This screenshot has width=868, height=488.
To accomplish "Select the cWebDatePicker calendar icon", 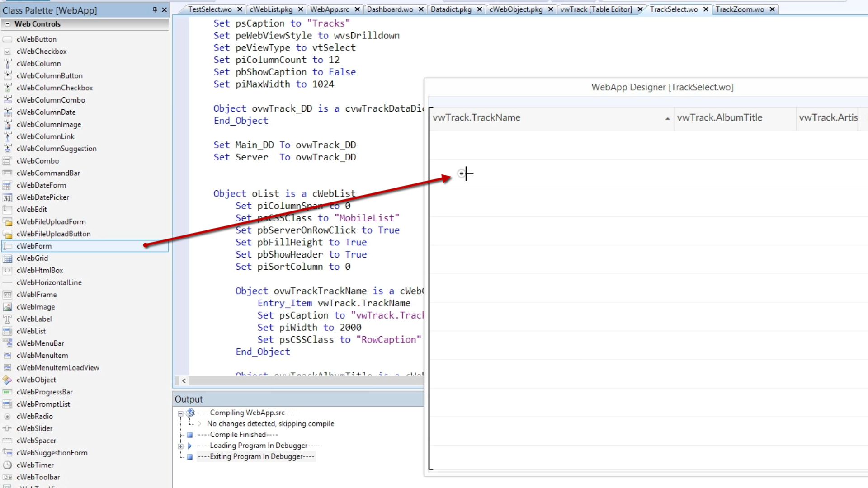I will 8,197.
